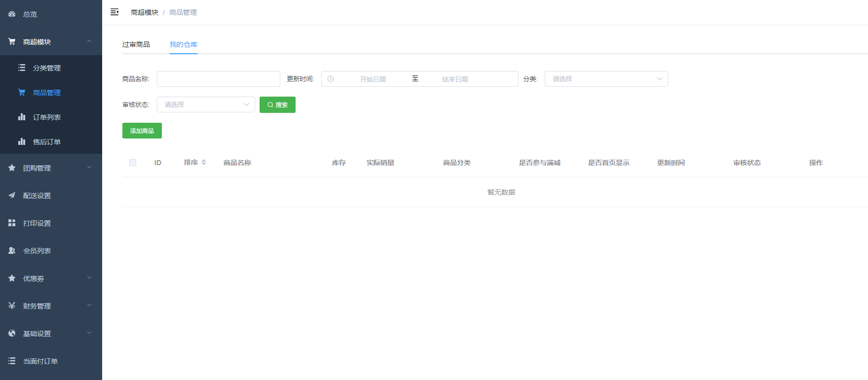Click the list icon beside 分类管理
This screenshot has width=868, height=380.
pos(22,68)
